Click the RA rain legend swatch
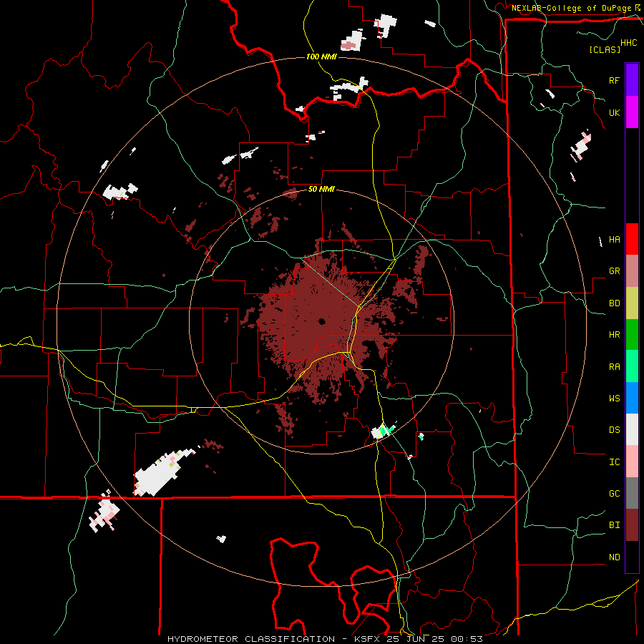 coord(632,366)
